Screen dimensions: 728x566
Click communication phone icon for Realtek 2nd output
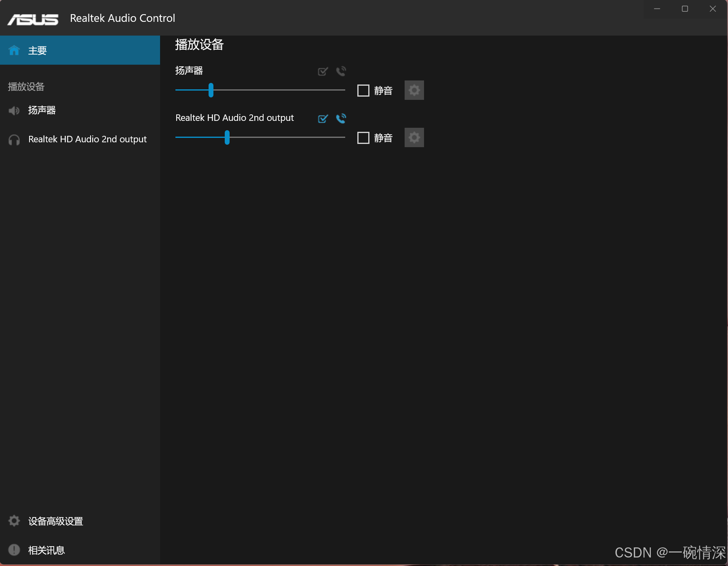(341, 118)
